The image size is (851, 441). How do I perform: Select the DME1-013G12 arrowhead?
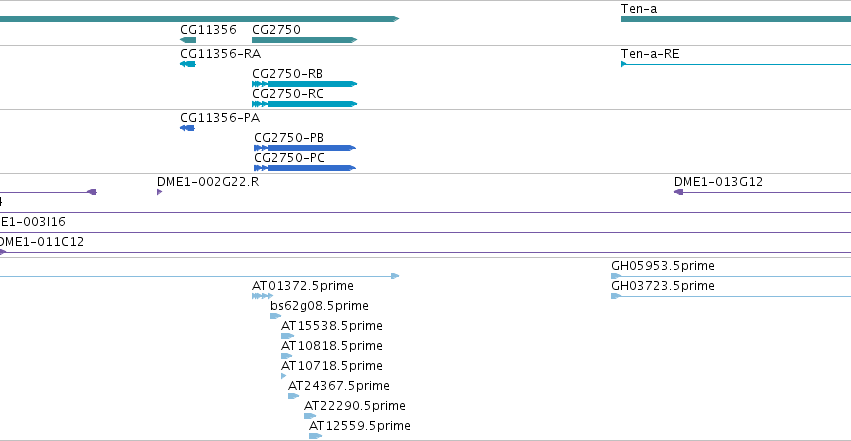pyautogui.click(x=678, y=192)
